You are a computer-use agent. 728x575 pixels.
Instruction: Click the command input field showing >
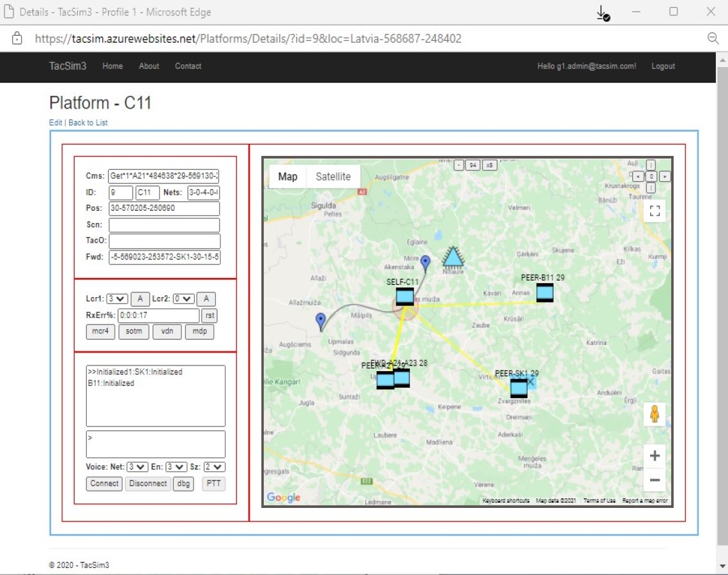(x=155, y=443)
